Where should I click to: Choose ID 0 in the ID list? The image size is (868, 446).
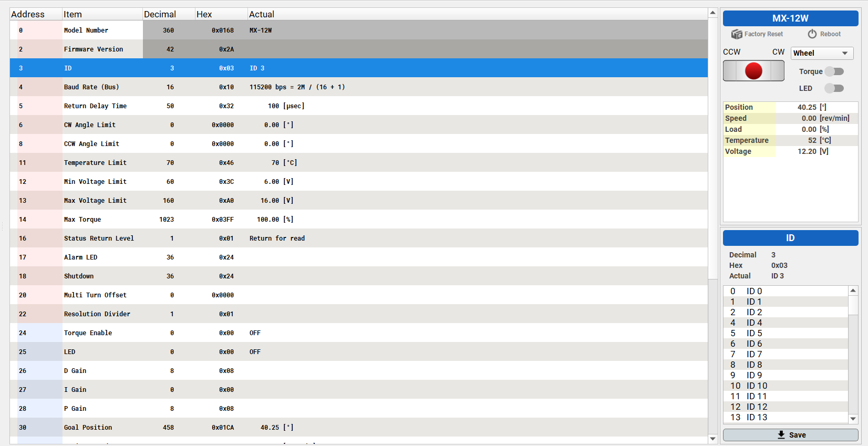[786, 291]
